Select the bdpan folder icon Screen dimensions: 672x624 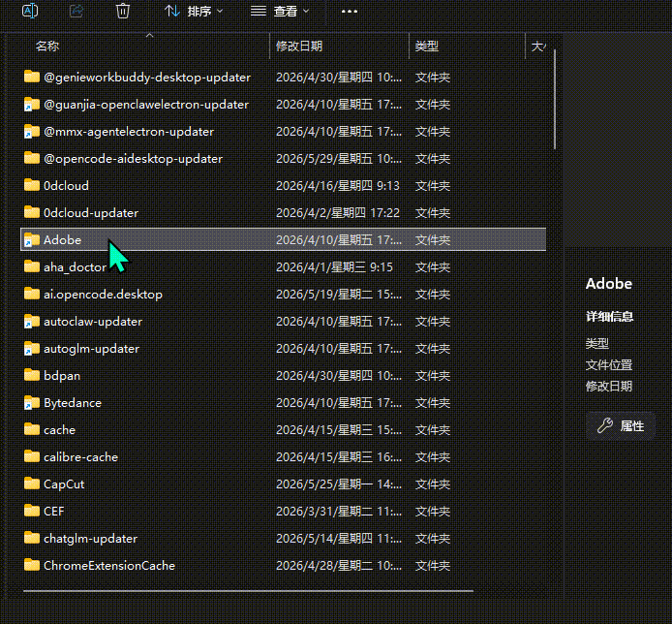coord(32,375)
